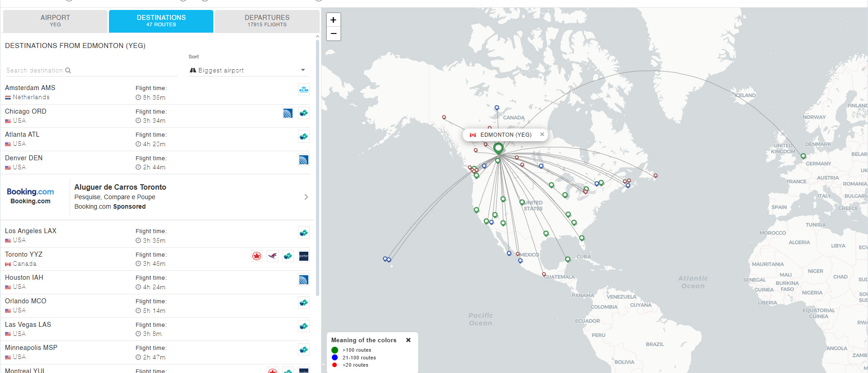Image resolution: width=868 pixels, height=373 pixels.
Task: Close the Edmonton (YEG) map popup
Action: (542, 134)
